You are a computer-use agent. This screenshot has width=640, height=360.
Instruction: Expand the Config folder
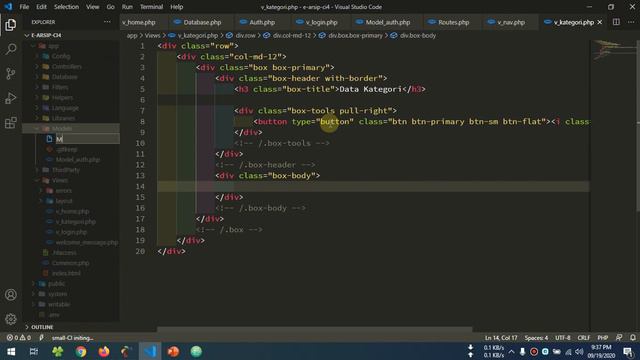(x=71, y=56)
